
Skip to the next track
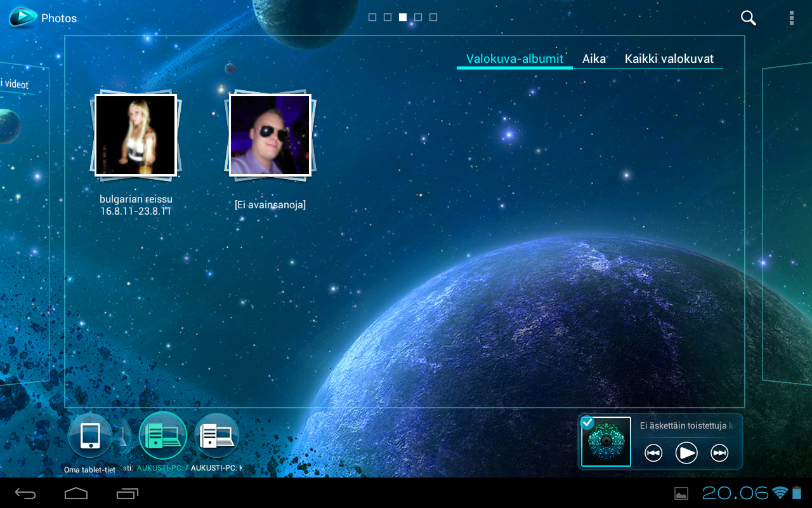pyautogui.click(x=719, y=453)
